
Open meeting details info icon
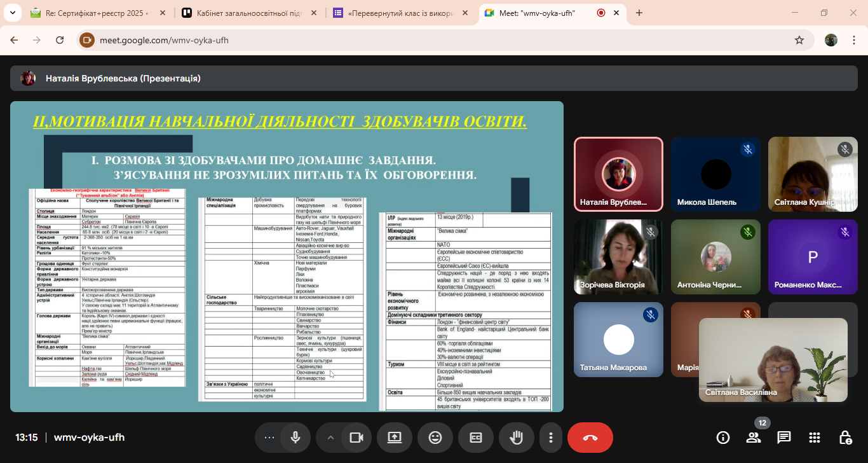click(x=723, y=438)
